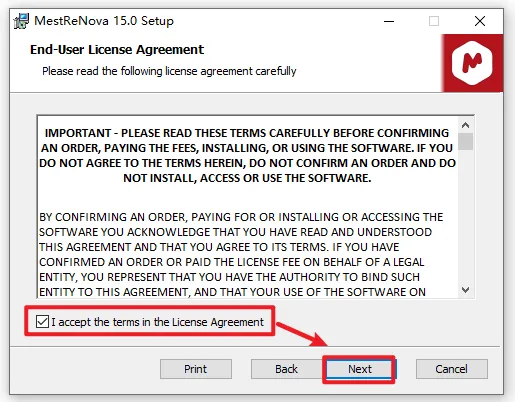
Task: Go Back to the previous setup step
Action: [286, 369]
